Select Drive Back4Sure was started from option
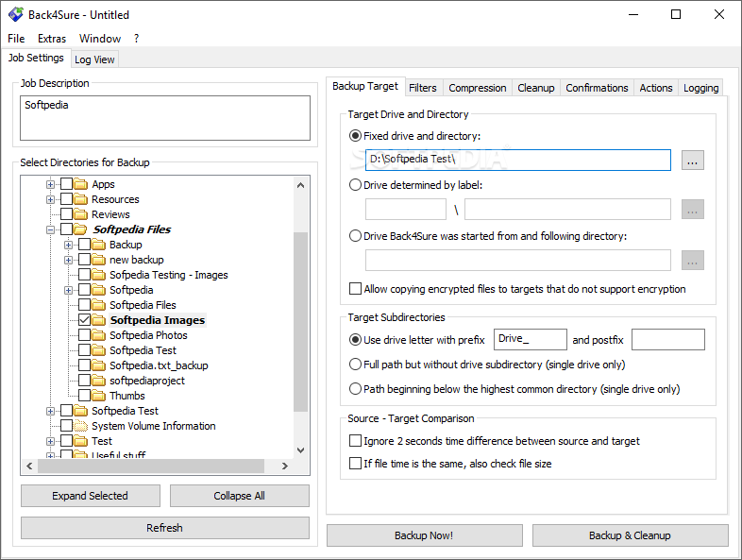This screenshot has width=742, height=560. click(355, 236)
